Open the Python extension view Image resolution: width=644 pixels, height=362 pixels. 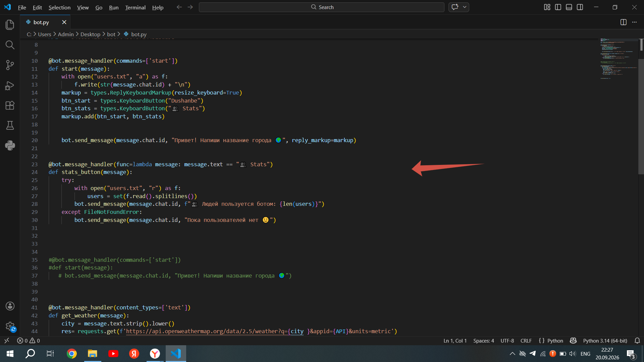point(10,145)
